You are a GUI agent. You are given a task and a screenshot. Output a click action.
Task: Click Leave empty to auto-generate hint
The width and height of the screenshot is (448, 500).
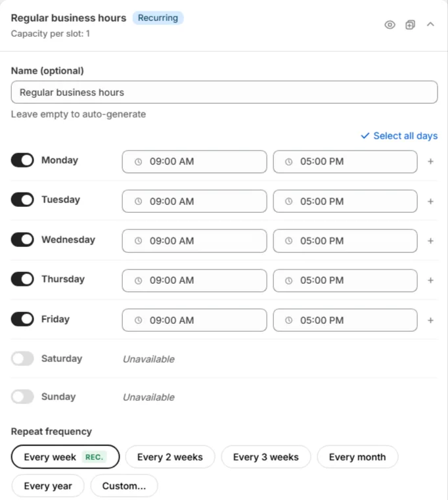[78, 114]
